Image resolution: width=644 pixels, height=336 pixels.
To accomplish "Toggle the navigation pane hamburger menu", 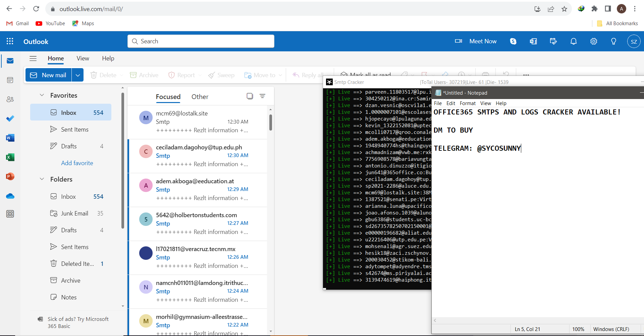I will click(x=33, y=58).
